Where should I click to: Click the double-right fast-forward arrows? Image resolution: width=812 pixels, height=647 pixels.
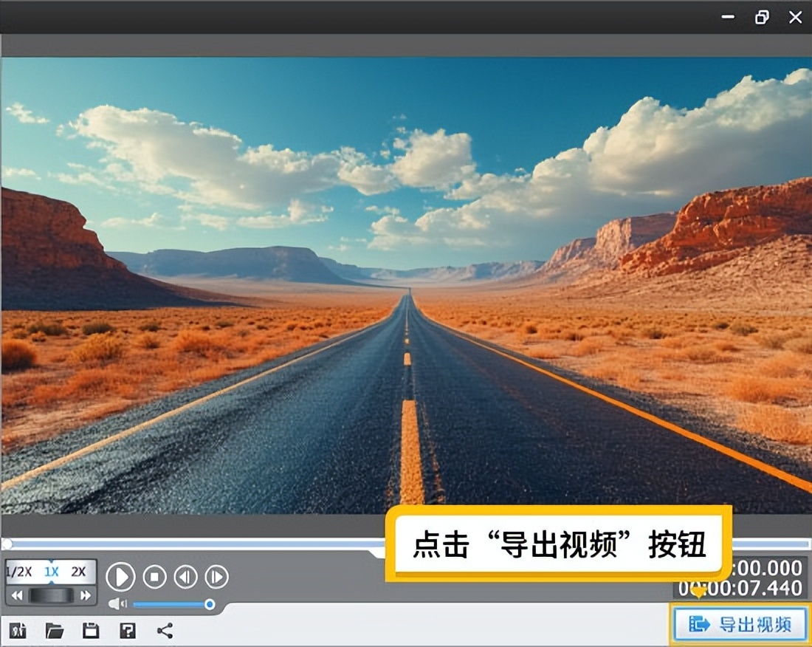[86, 595]
